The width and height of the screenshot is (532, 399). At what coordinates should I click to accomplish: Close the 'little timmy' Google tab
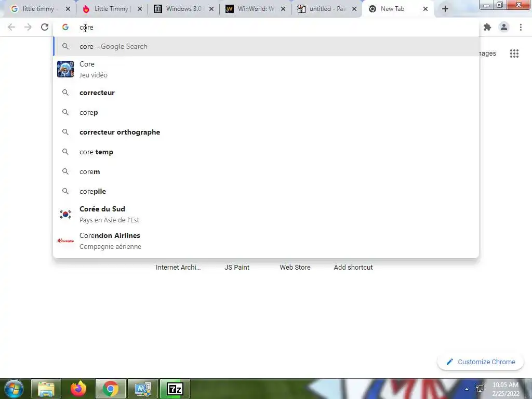click(68, 9)
